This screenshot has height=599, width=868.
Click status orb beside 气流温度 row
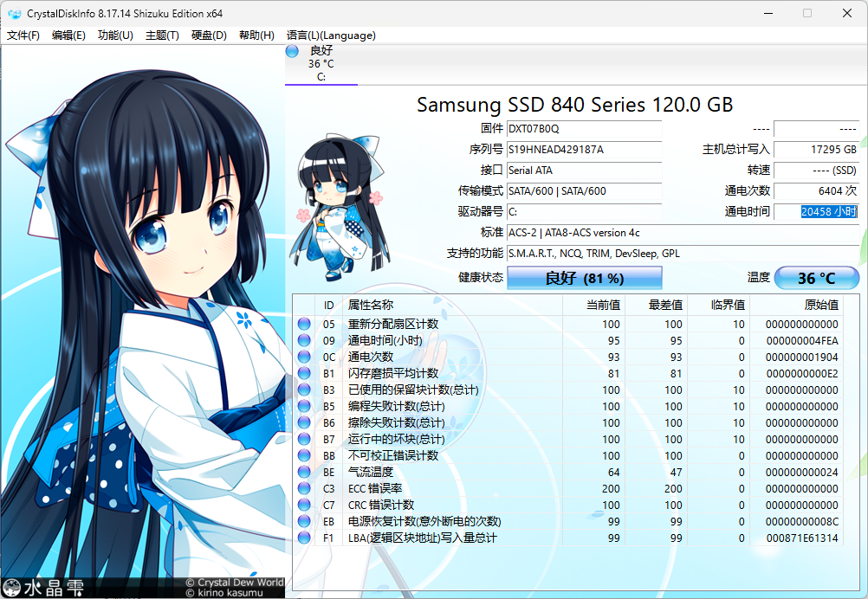(304, 472)
